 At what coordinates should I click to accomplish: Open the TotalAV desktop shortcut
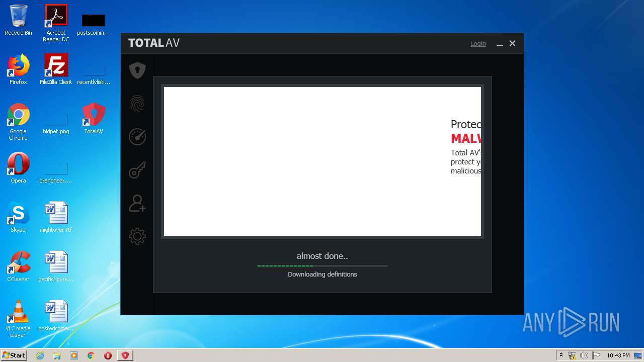[94, 119]
